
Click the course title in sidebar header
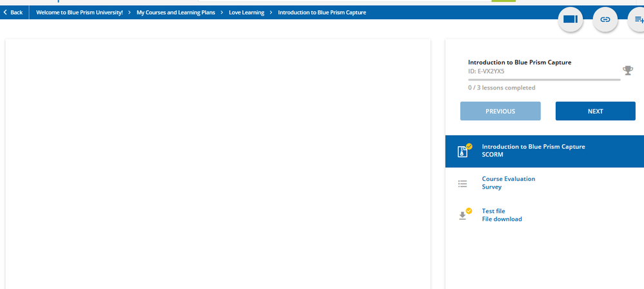[x=520, y=62]
